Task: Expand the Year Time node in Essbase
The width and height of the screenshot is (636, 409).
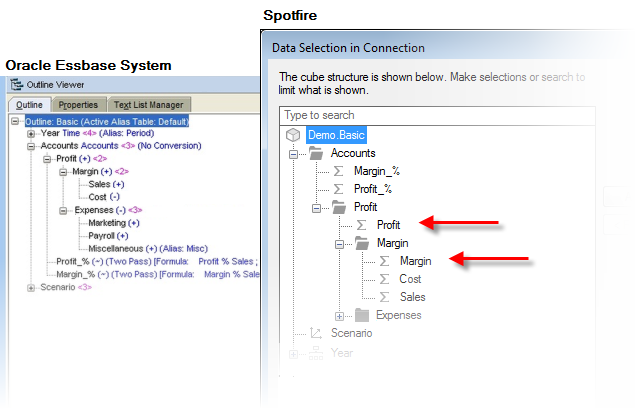Action: 31,133
